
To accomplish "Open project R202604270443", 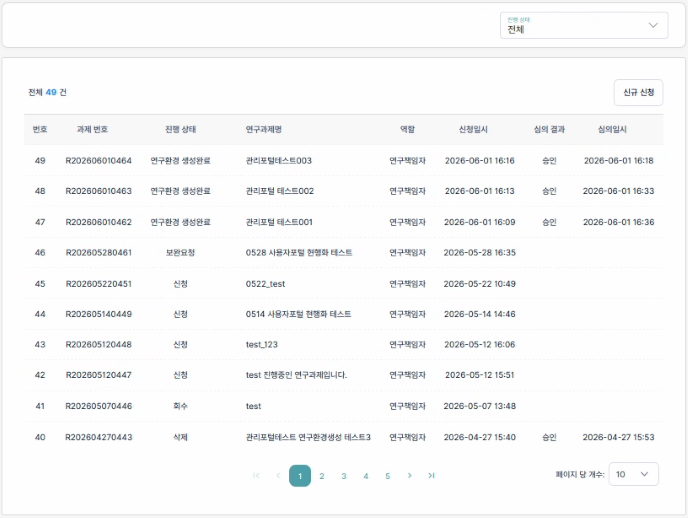I will pyautogui.click(x=99, y=437).
